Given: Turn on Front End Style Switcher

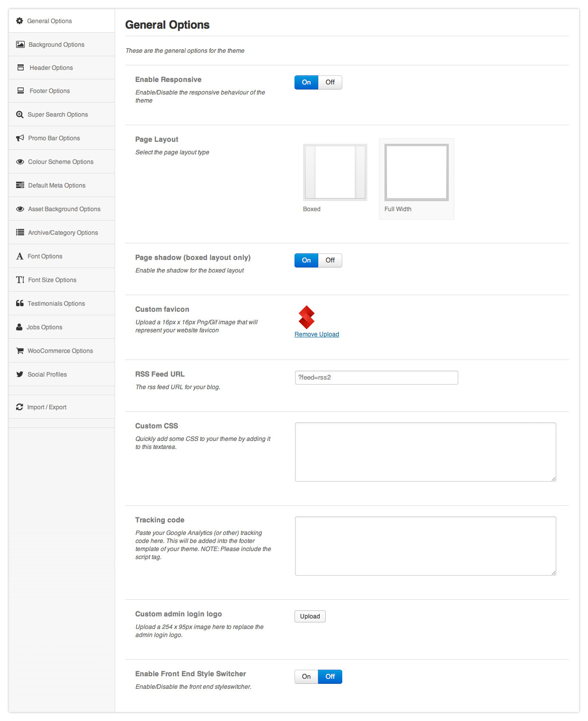Looking at the screenshot, I should coord(306,677).
